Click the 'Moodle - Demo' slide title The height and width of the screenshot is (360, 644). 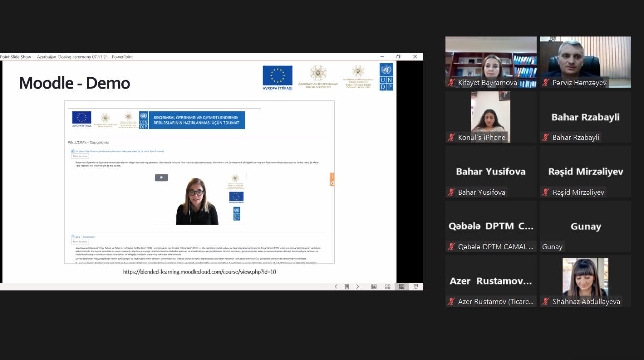coord(74,83)
